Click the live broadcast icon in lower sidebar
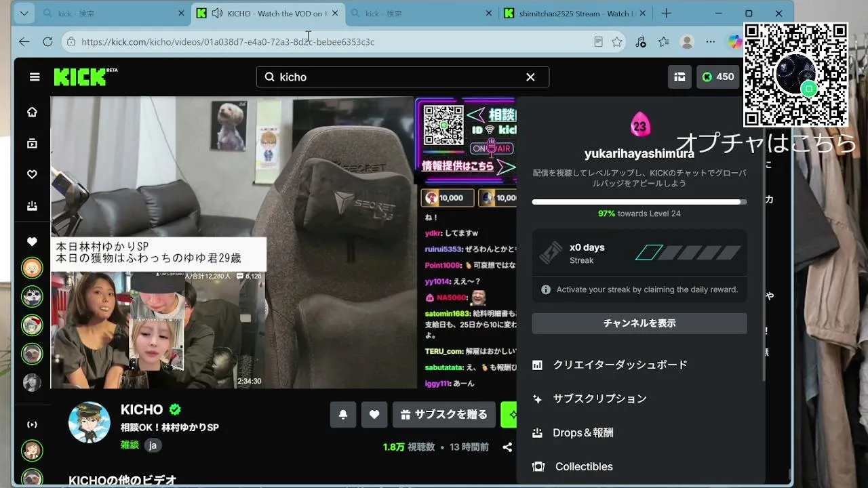Screen dimensions: 868x488 [x=32, y=425]
